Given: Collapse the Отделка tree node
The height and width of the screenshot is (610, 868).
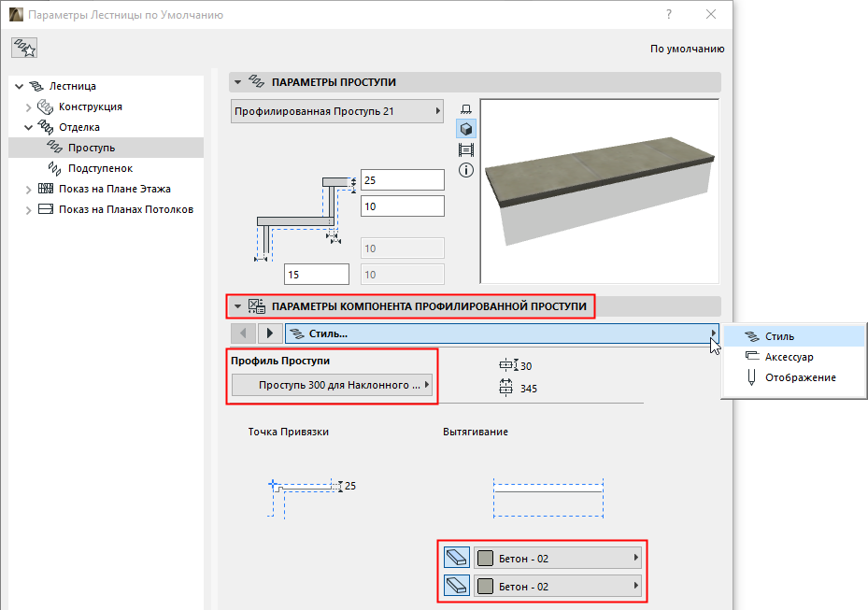Looking at the screenshot, I should 28,127.
